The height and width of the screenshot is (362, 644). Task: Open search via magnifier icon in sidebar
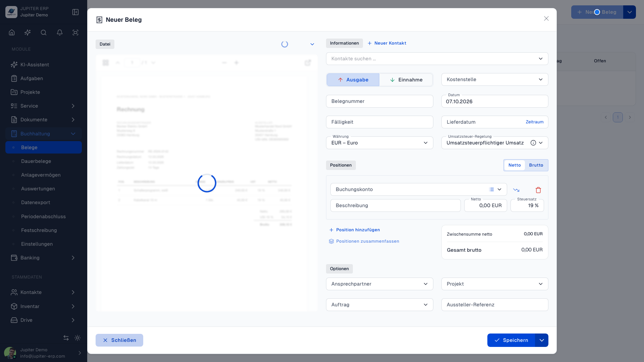click(44, 33)
